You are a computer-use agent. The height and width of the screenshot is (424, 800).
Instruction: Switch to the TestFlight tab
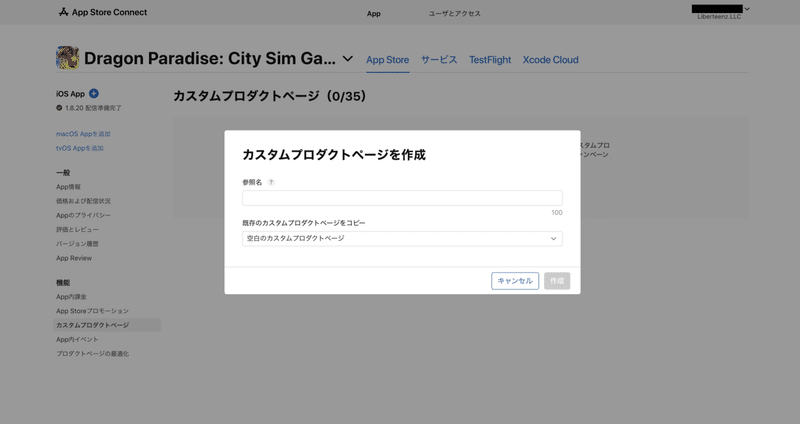[490, 60]
